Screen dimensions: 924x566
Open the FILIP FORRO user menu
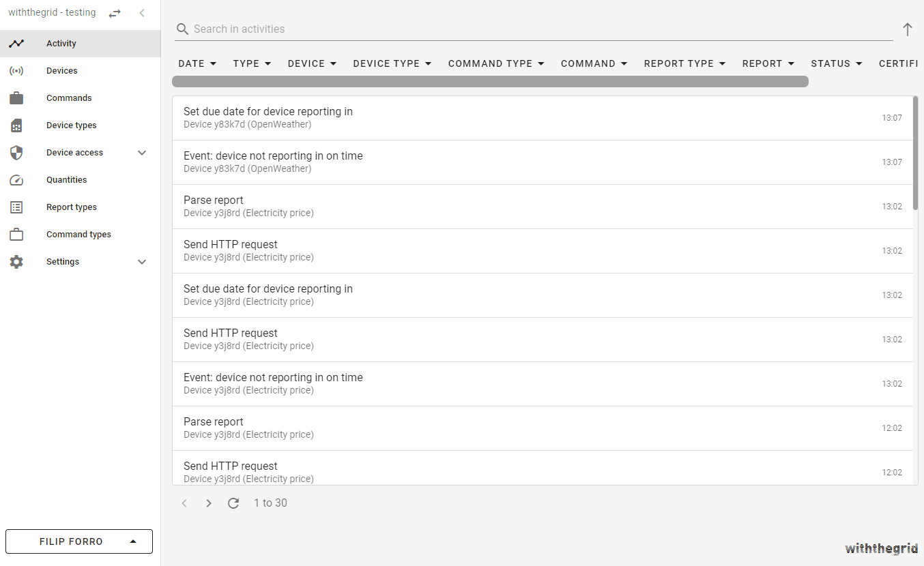[x=79, y=541]
